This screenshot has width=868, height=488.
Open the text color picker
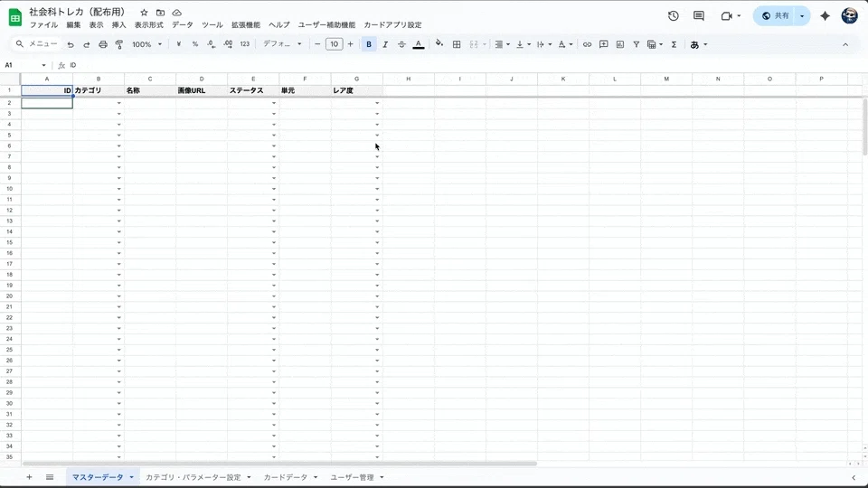pyautogui.click(x=419, y=44)
